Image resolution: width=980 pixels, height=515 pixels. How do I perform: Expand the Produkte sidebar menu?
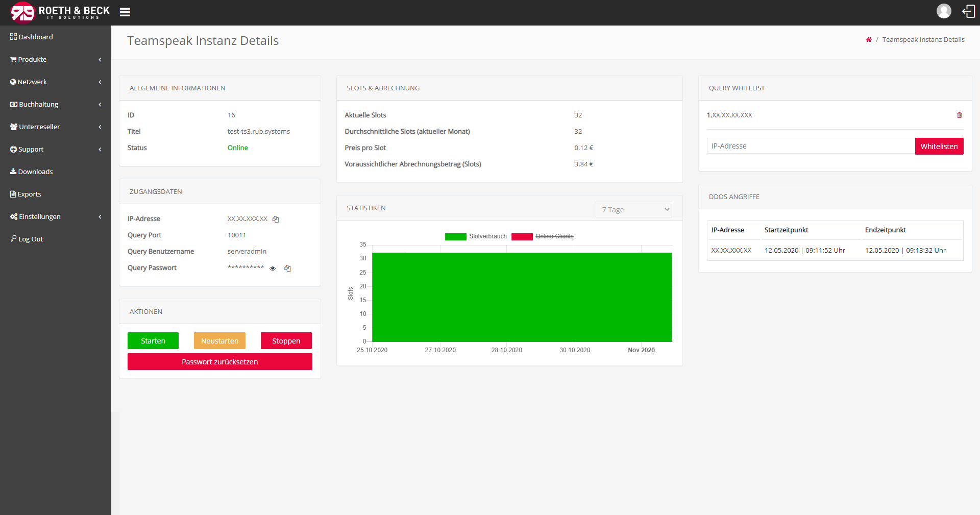pyautogui.click(x=55, y=60)
